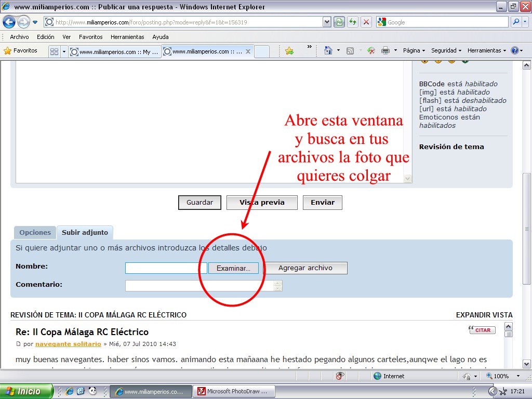Open navegante solitario author link
Viewport: 532px width, 399px height.
68,344
